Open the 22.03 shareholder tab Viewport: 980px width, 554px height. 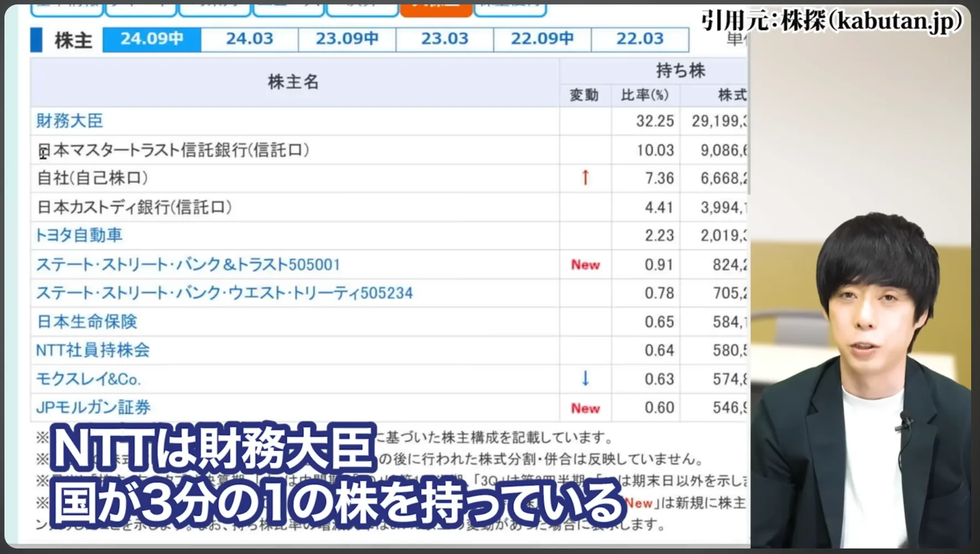pyautogui.click(x=640, y=39)
